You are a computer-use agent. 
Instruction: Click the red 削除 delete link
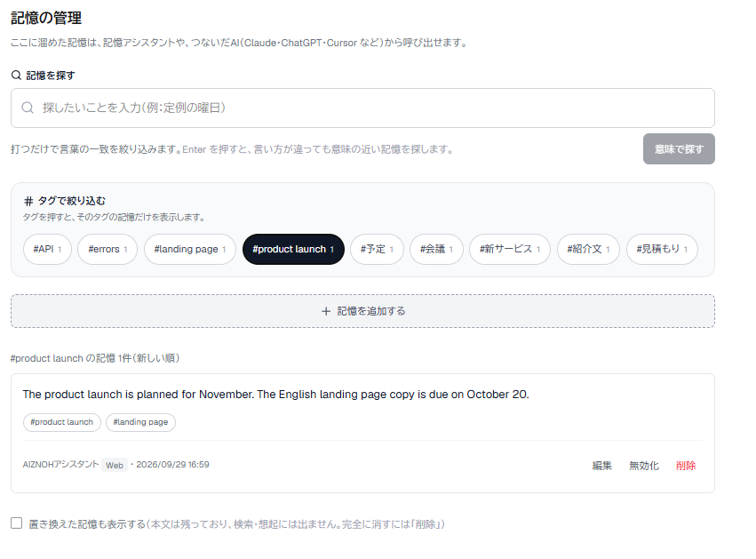tap(686, 466)
